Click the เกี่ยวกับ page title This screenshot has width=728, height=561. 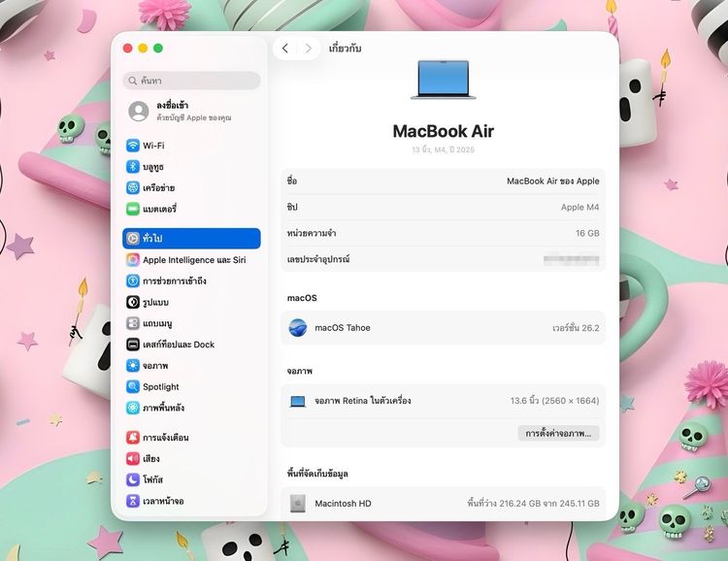point(345,49)
